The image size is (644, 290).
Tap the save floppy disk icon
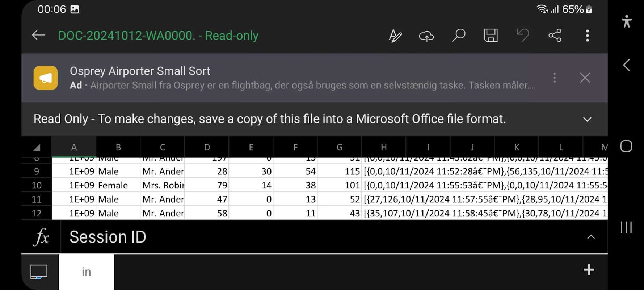[x=491, y=36]
